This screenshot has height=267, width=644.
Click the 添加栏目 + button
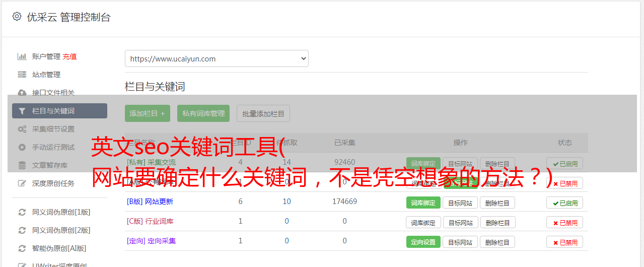coord(148,113)
